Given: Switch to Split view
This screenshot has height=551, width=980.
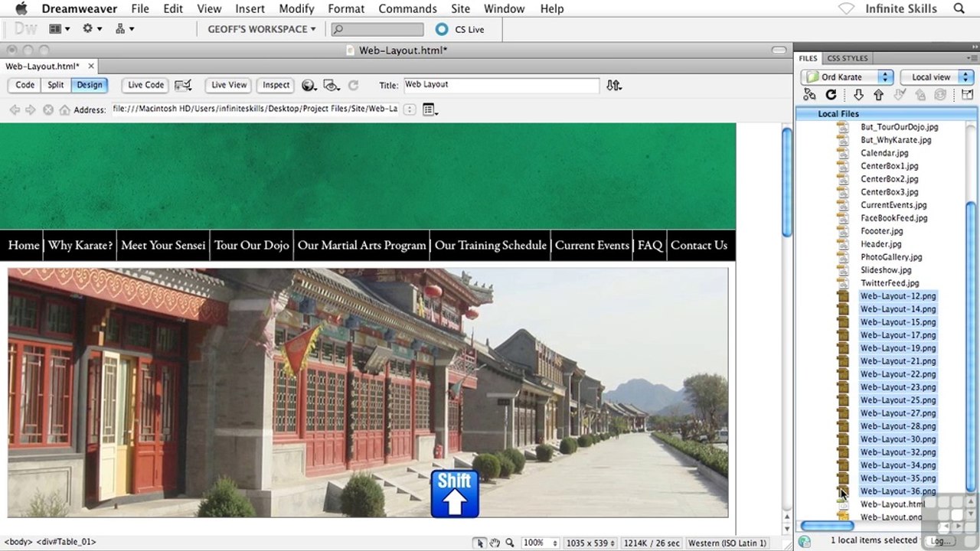Looking at the screenshot, I should (x=56, y=85).
